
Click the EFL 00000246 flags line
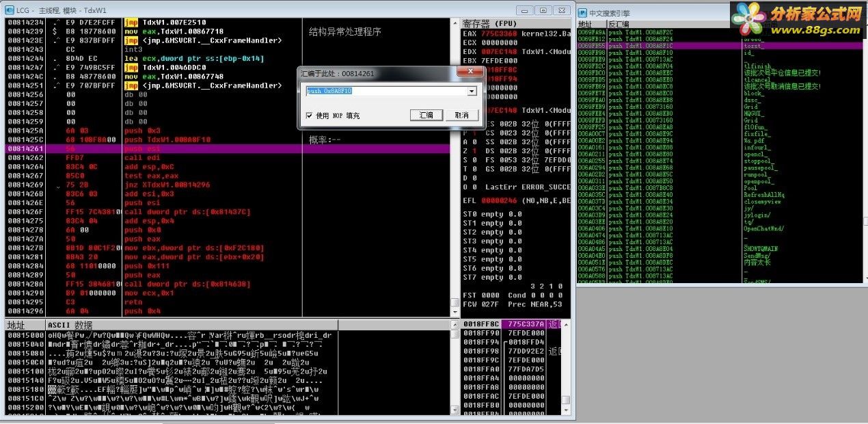pos(517,201)
